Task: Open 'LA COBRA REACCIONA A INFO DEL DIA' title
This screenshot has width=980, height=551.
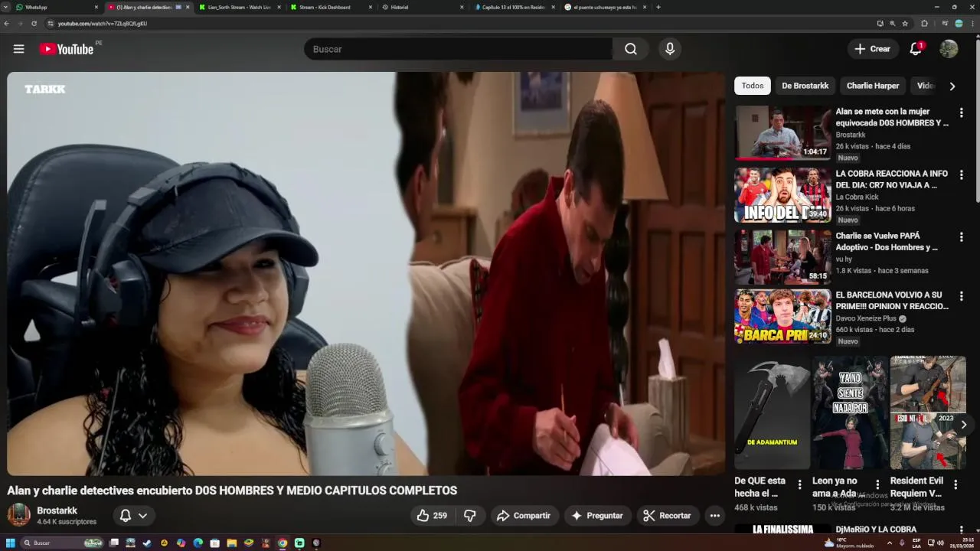Action: tap(891, 179)
